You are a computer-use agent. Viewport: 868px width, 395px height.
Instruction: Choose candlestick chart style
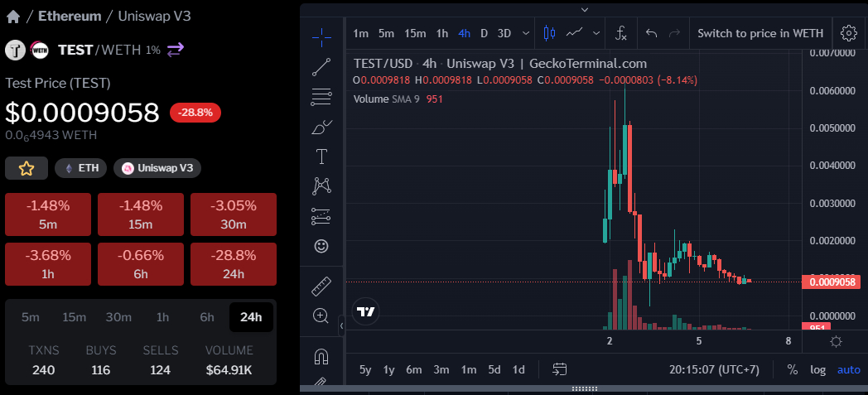tap(549, 33)
